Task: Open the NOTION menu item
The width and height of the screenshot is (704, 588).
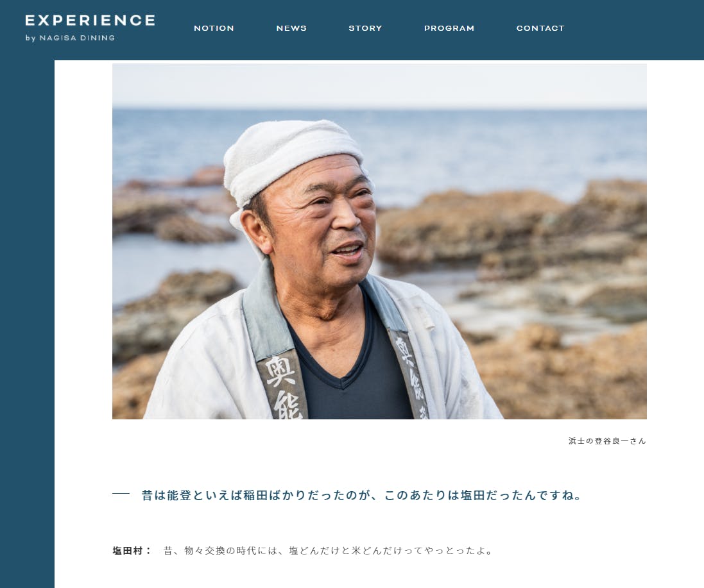Action: pyautogui.click(x=214, y=28)
